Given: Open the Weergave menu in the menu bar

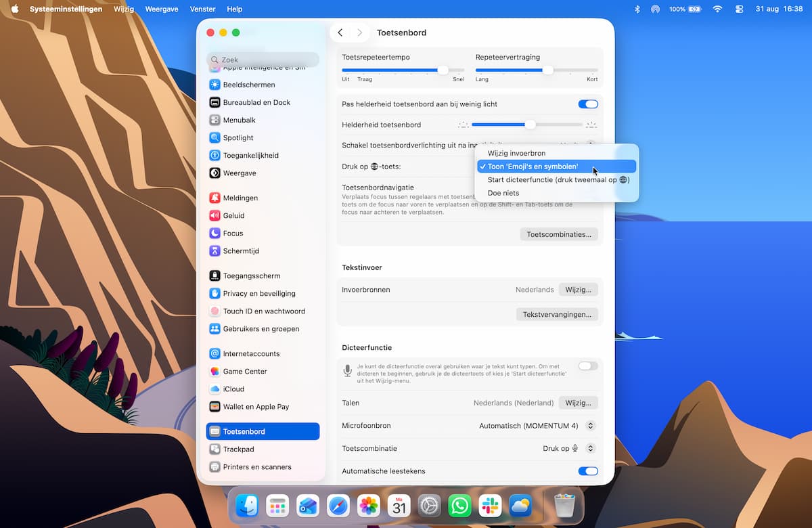Looking at the screenshot, I should pos(162,9).
